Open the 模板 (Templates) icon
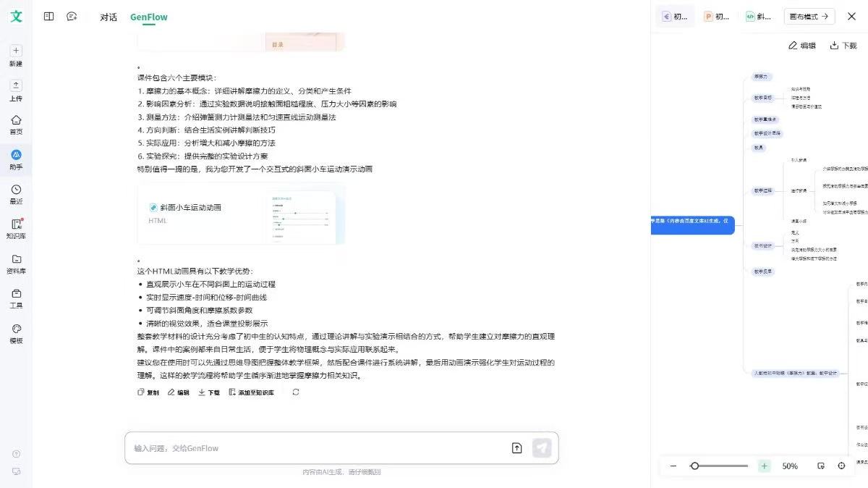 16,332
